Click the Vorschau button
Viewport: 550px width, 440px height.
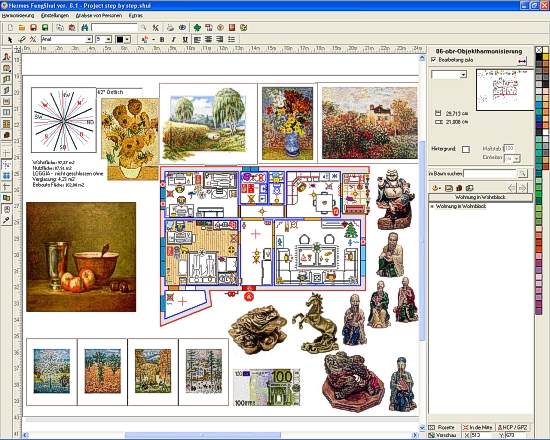pos(444,435)
